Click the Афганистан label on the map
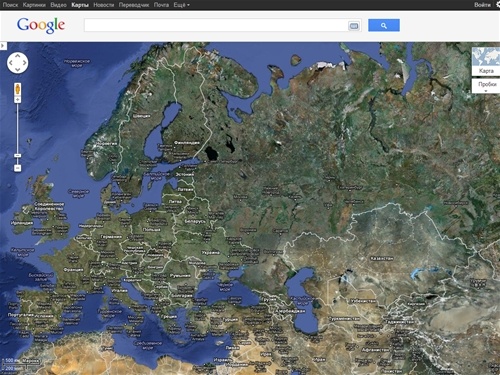 [x=375, y=350]
